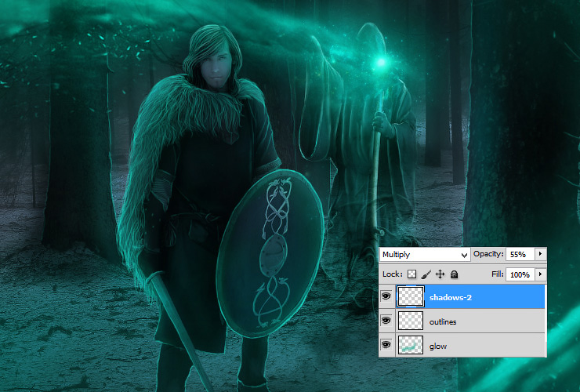
Task: Hide the glow layer
Action: 386,345
